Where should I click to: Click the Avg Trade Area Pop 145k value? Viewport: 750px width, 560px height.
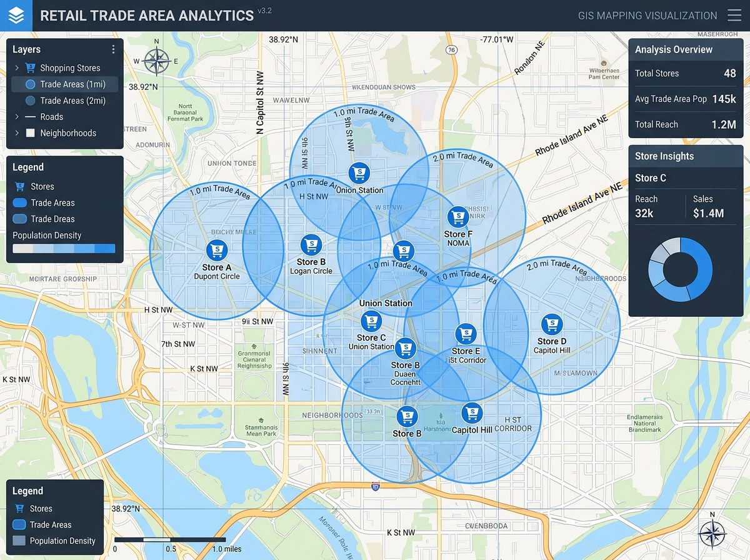click(x=724, y=99)
